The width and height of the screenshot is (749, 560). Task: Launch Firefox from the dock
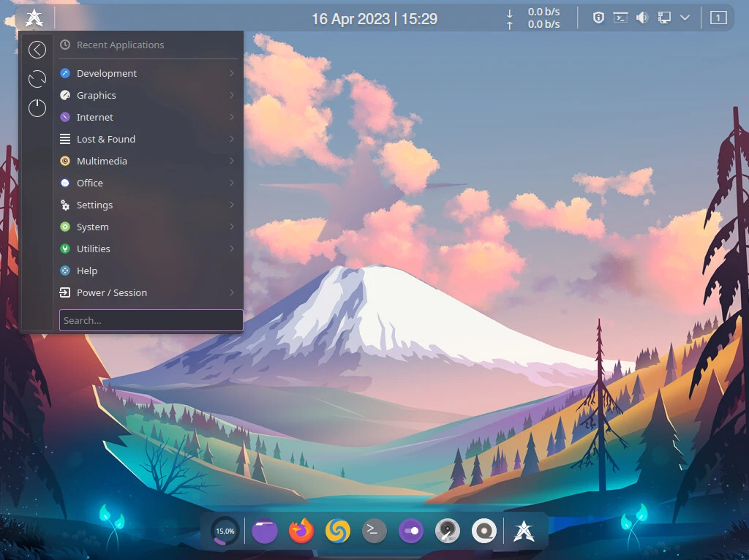coord(301,531)
